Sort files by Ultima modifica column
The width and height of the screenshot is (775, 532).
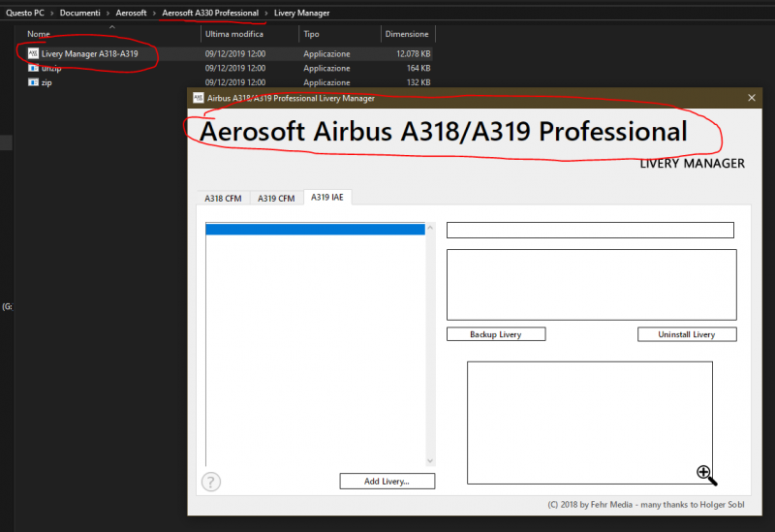pyautogui.click(x=234, y=34)
